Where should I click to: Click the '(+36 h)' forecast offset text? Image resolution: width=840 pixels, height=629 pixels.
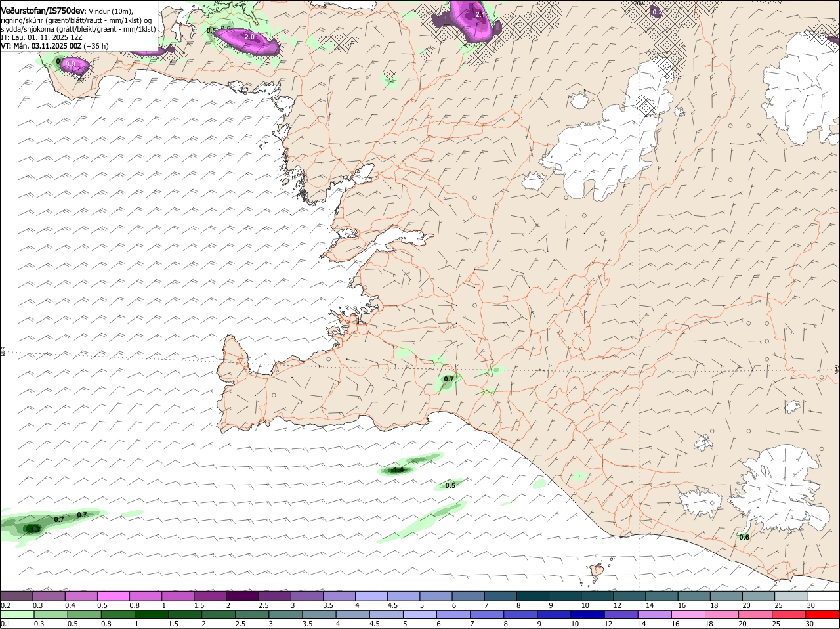(x=96, y=46)
